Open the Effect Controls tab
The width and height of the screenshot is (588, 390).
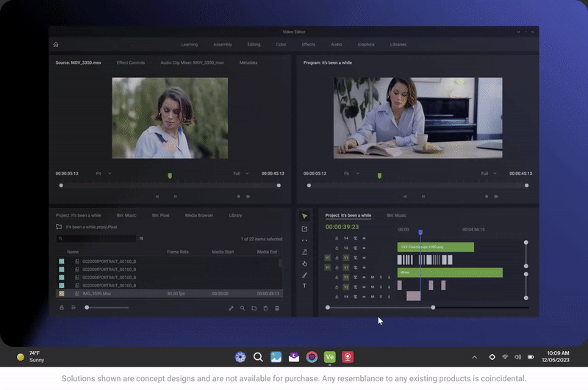[x=131, y=62]
